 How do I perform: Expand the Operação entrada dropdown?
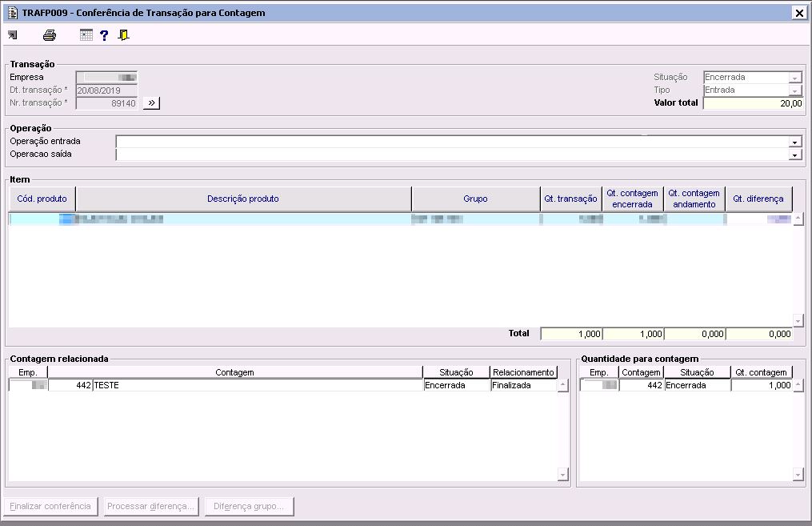(795, 142)
